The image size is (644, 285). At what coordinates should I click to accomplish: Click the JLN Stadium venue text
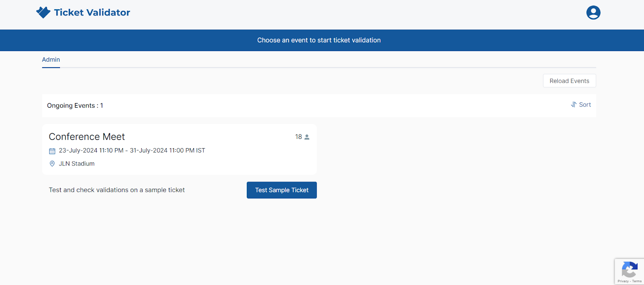pos(77,163)
